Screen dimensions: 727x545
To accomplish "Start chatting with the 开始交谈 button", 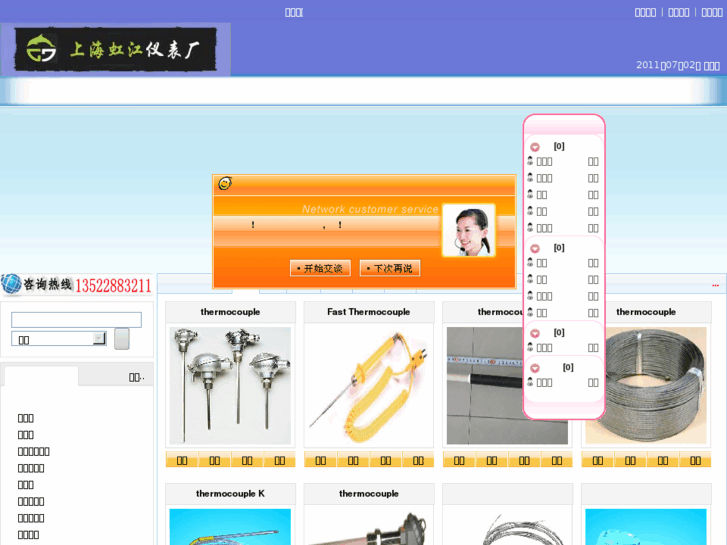I will (320, 268).
